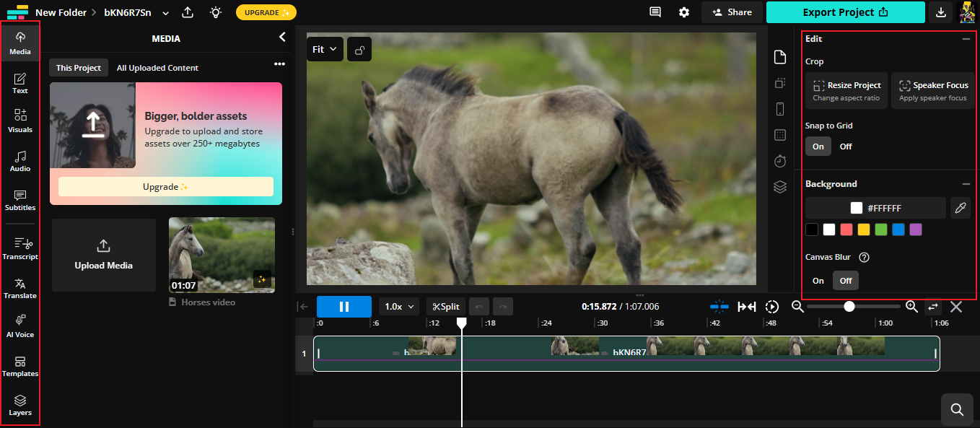Switch to All Uploaded Content tab
The height and width of the screenshot is (428, 980).
click(157, 68)
